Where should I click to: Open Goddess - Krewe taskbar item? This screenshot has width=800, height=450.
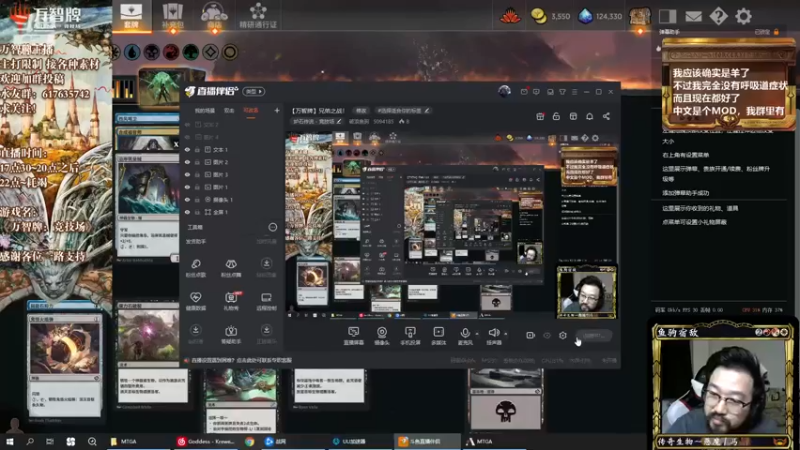click(206, 441)
